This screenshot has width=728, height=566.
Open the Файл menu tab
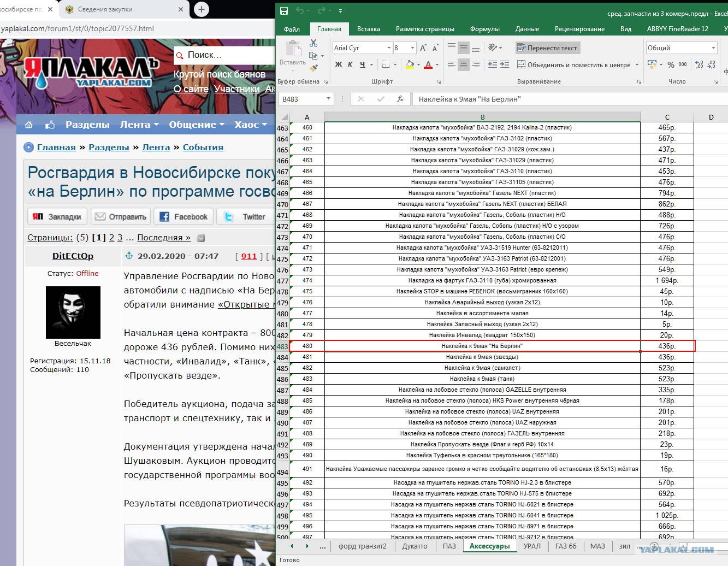coord(292,29)
